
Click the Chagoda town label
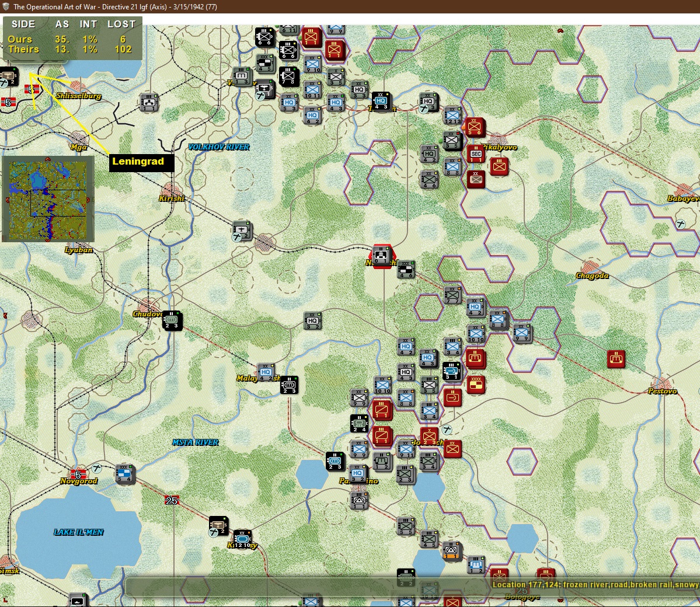(592, 275)
